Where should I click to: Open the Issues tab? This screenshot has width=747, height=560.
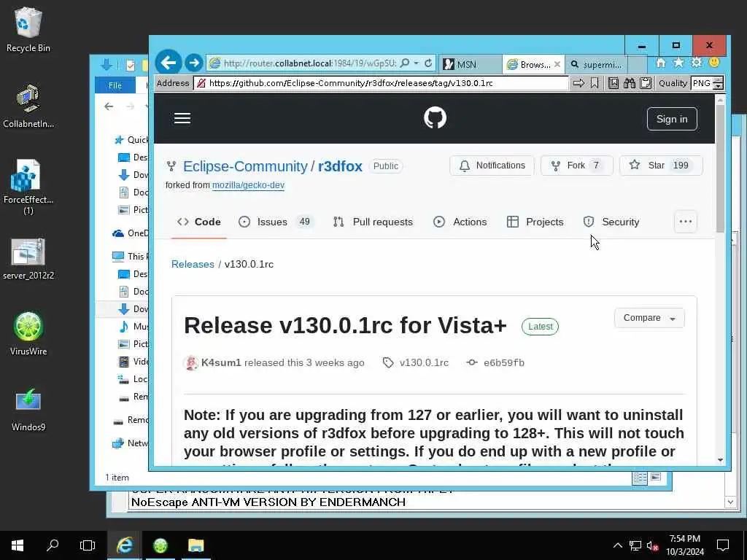coord(275,222)
